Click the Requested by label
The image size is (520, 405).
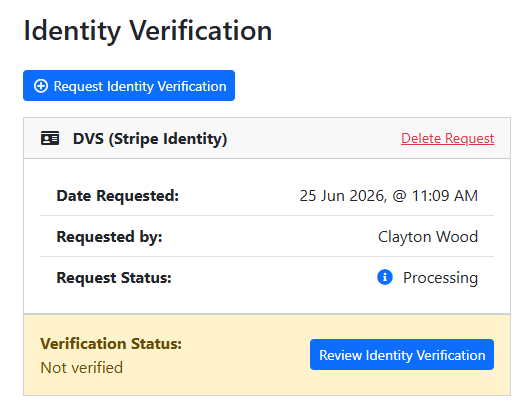(109, 237)
